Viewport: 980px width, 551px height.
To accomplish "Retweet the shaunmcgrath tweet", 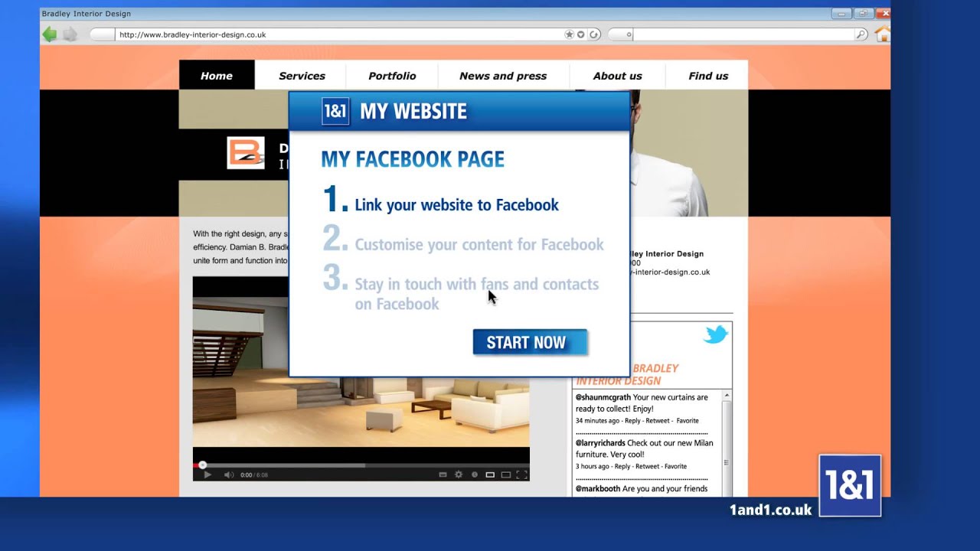I will [x=658, y=421].
